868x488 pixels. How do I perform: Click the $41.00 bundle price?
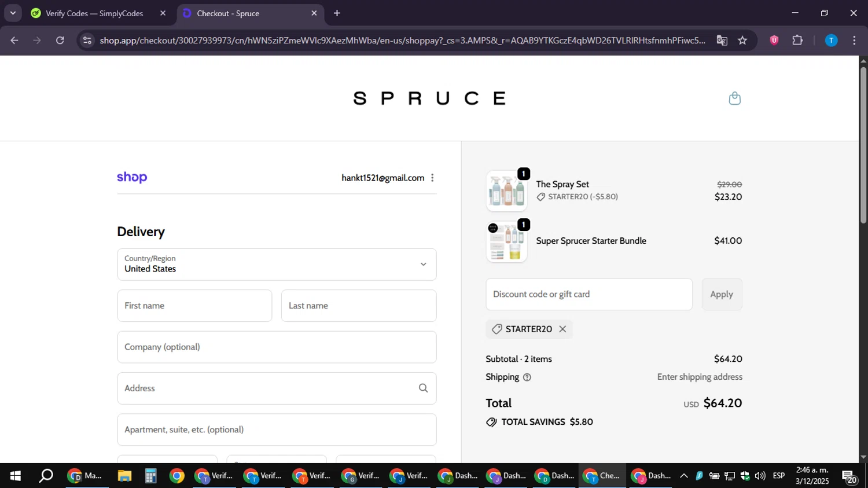[728, 241]
